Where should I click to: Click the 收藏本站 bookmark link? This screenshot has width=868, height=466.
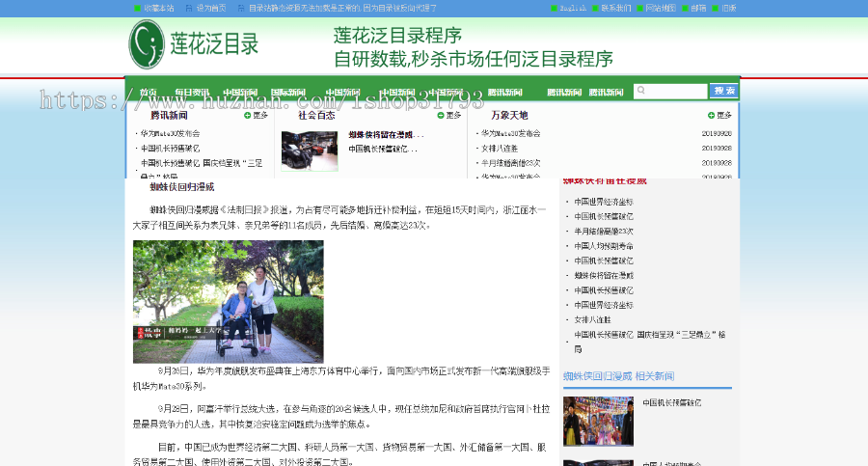pyautogui.click(x=159, y=9)
